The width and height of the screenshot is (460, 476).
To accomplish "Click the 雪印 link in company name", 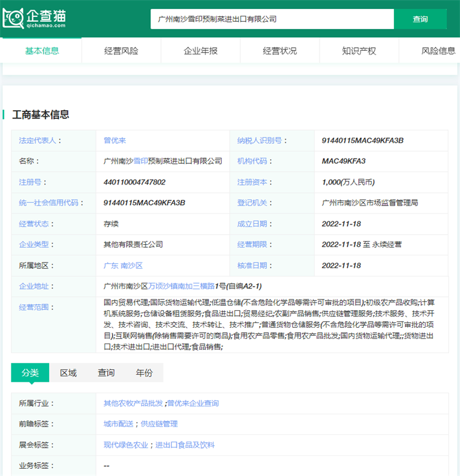I will pyautogui.click(x=140, y=161).
